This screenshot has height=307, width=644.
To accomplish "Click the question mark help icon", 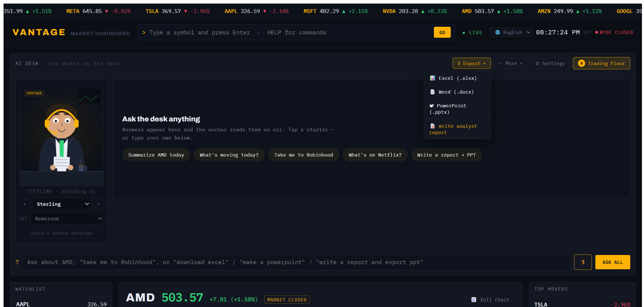I will point(17,262).
